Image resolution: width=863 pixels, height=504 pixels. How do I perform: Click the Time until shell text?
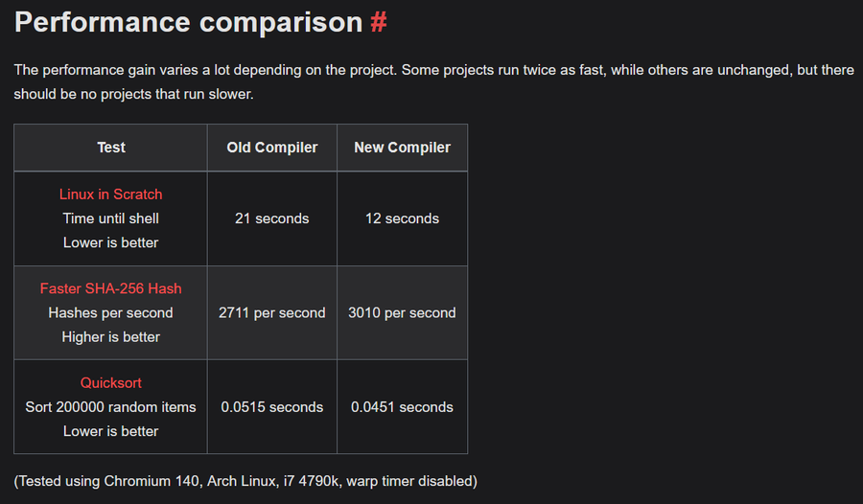pos(111,218)
